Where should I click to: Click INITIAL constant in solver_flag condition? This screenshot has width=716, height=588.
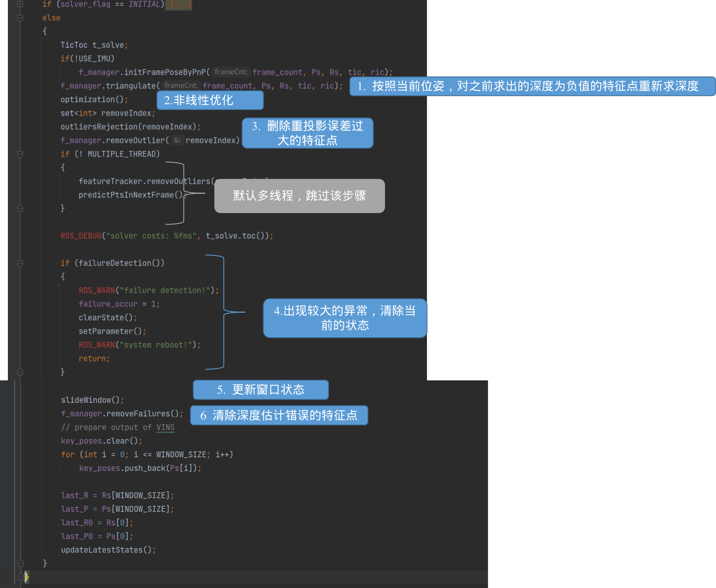(x=145, y=4)
